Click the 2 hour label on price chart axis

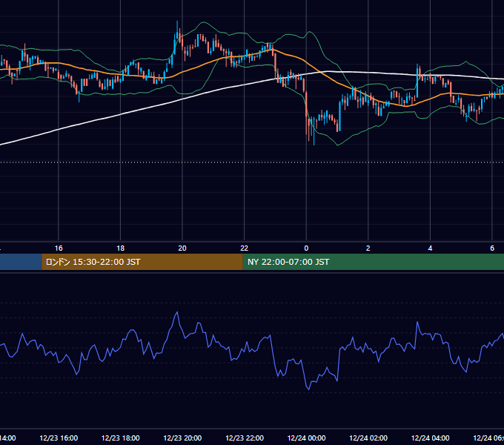(x=368, y=248)
